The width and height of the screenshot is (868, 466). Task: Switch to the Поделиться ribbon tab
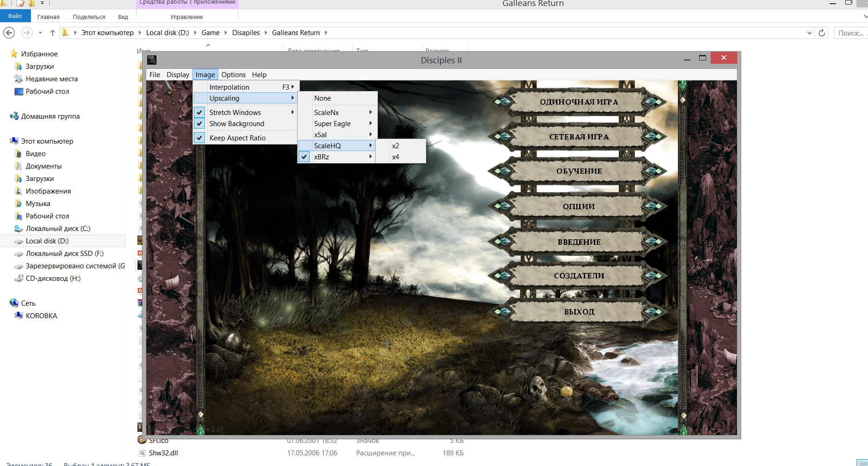[89, 17]
